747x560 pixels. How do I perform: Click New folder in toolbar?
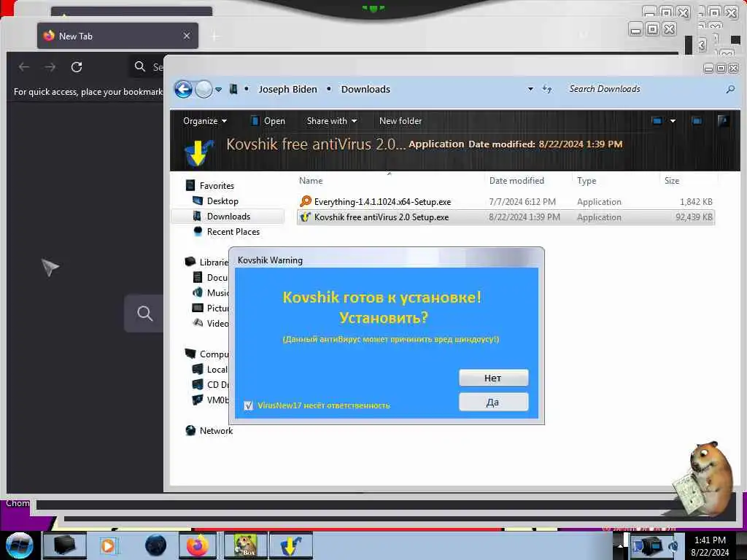click(x=400, y=121)
